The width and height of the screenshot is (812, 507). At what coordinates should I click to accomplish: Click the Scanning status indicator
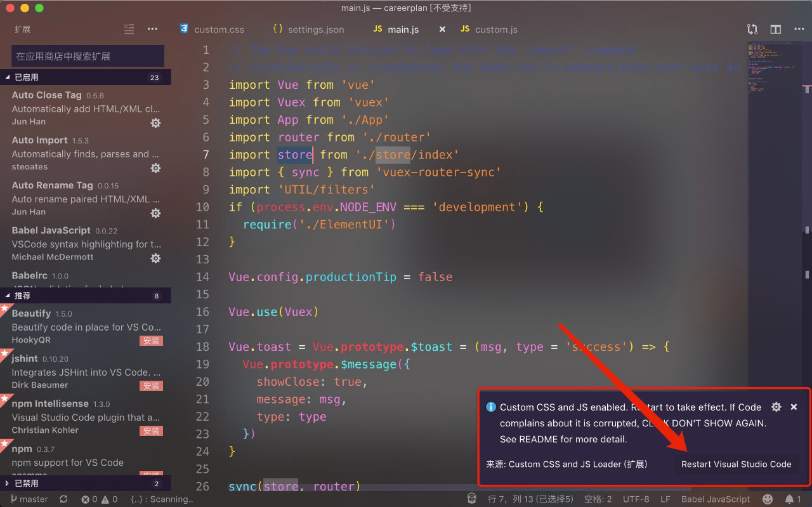(161, 499)
